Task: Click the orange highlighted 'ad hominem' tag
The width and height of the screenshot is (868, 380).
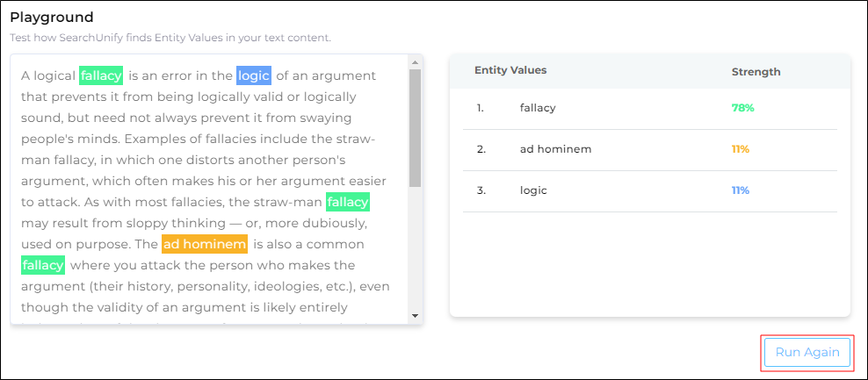Action: click(x=204, y=244)
